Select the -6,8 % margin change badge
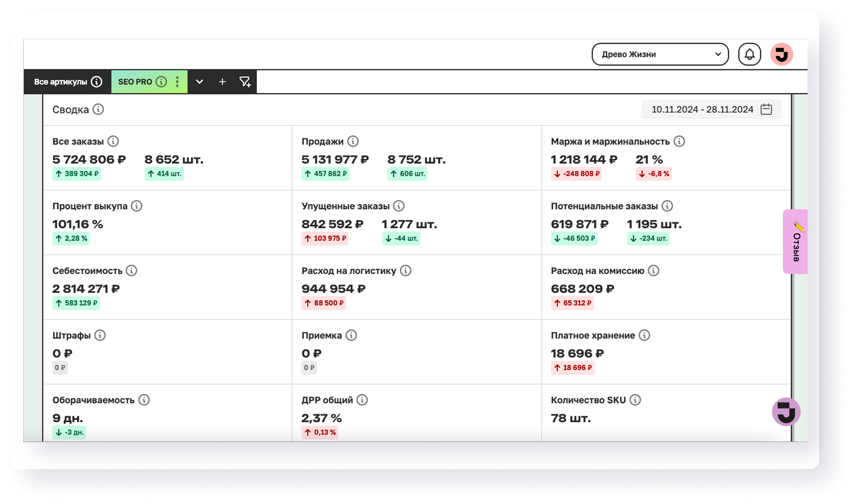 [654, 174]
